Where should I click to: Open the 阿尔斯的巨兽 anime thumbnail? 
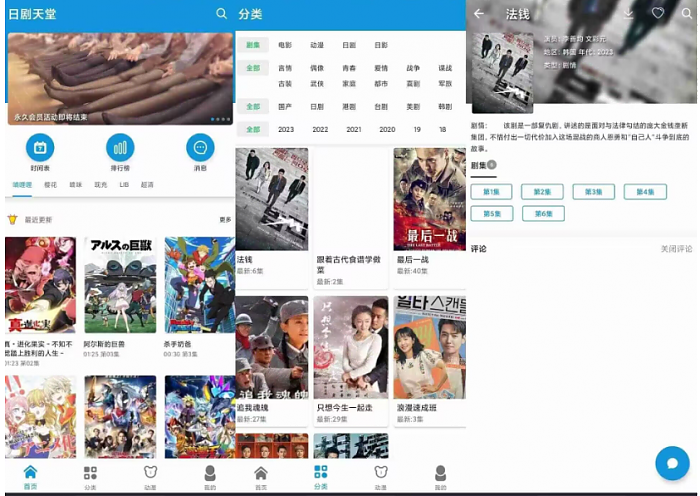[120, 285]
